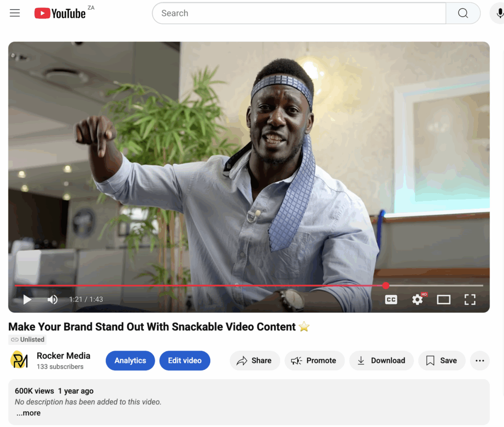This screenshot has height=427, width=504.
Task: Open video quality settings gear
Action: [x=417, y=299]
